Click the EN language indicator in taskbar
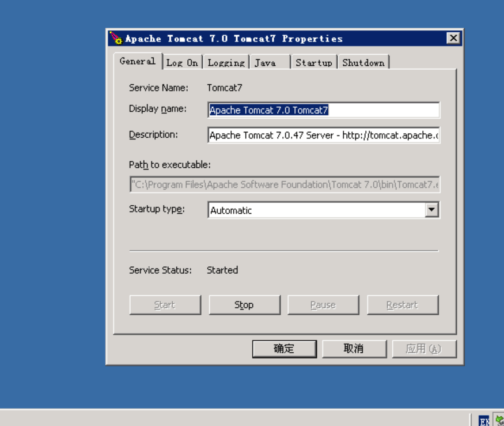 point(484,421)
